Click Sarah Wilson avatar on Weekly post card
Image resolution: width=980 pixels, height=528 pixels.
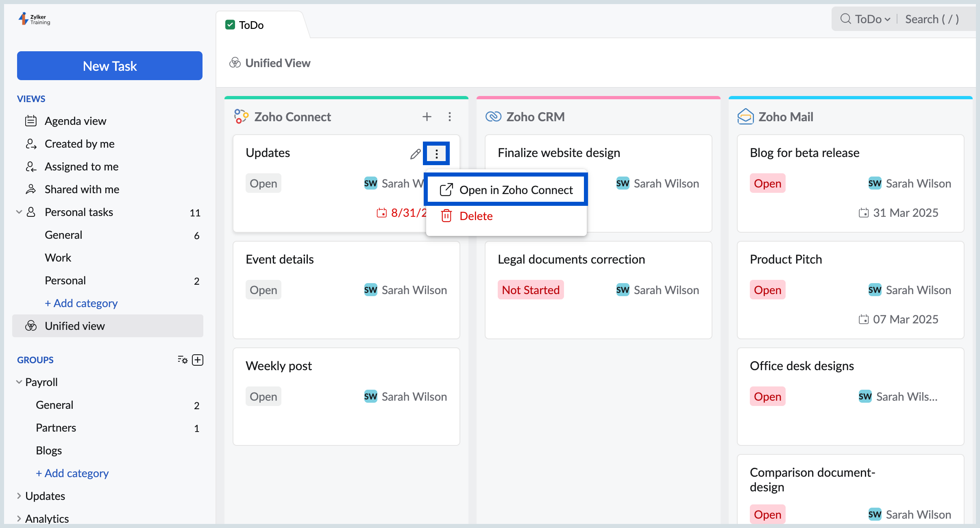[x=370, y=396]
